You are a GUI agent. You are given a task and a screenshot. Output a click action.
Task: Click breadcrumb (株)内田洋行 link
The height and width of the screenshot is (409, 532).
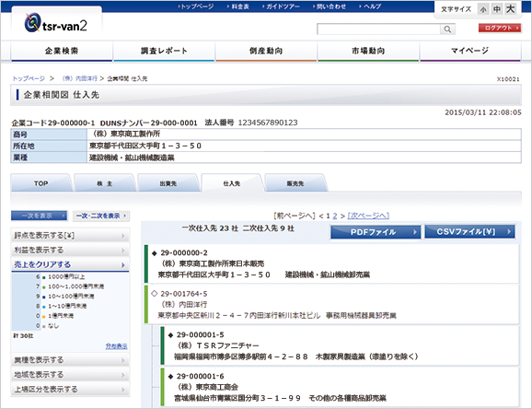point(79,78)
